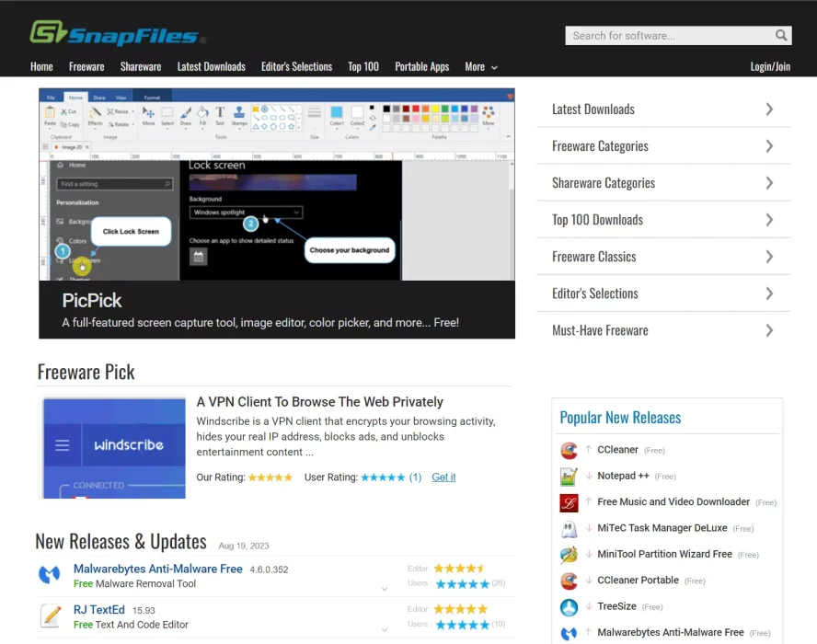Expand Editor's Selections sidebar chevron
Viewport: 817px width, 644px height.
pyautogui.click(x=769, y=293)
